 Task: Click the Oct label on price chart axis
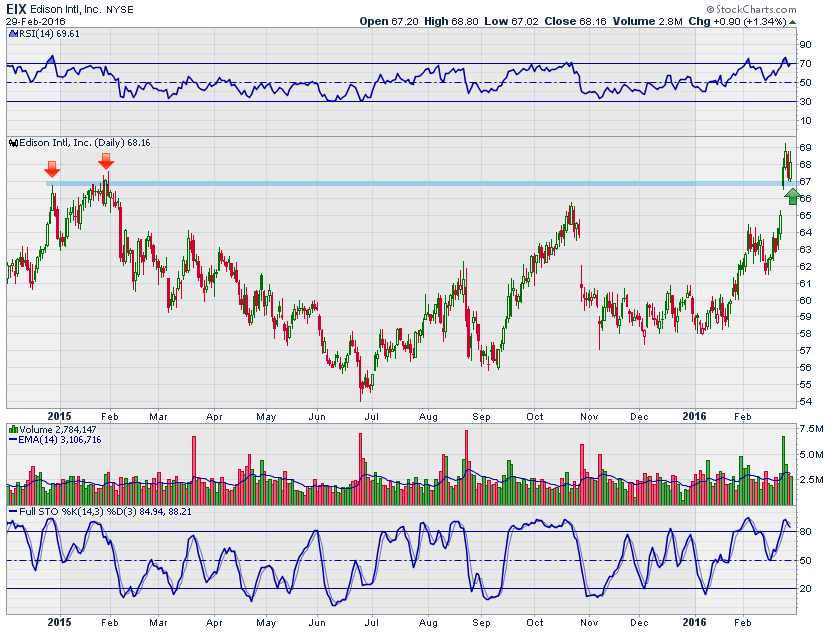pos(535,417)
